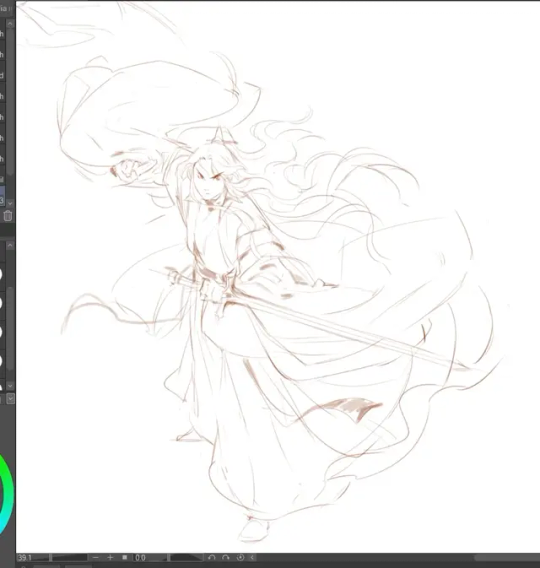Screen dimensions: 540x568
Task: Click brush size panel scroll-up arrow
Action: click(x=10, y=246)
